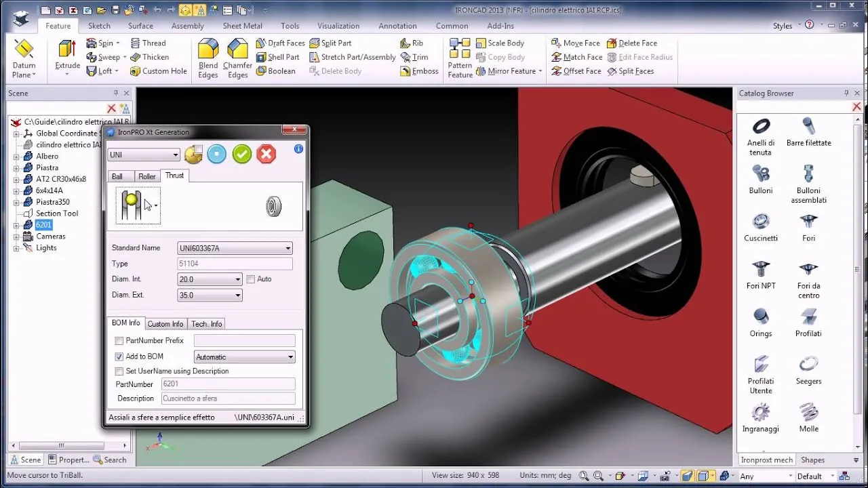Open Ingranaggi gear catalog item

point(761,417)
